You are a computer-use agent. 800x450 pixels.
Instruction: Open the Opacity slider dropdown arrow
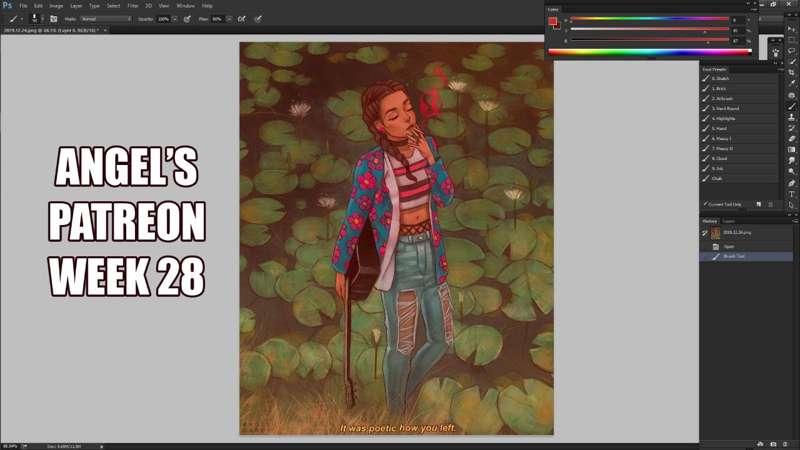coord(174,19)
